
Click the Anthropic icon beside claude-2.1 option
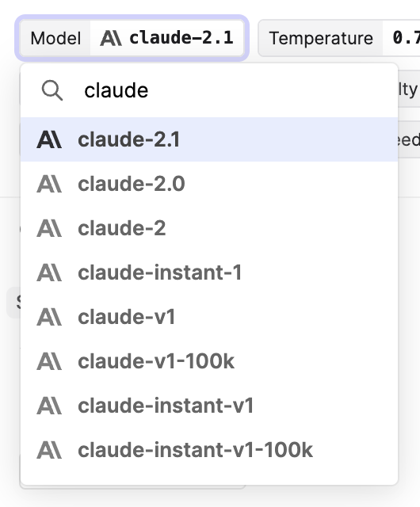[x=49, y=139]
